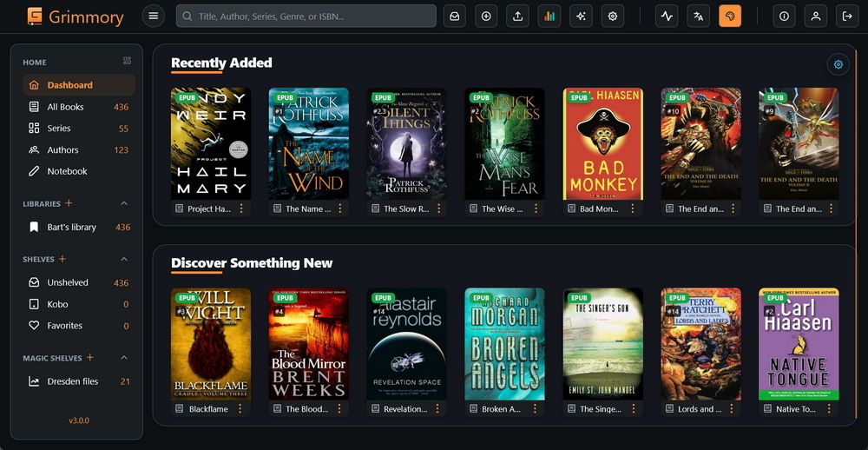868x450 pixels.
Task: Open The Singer's Gun cover
Action: pos(603,344)
